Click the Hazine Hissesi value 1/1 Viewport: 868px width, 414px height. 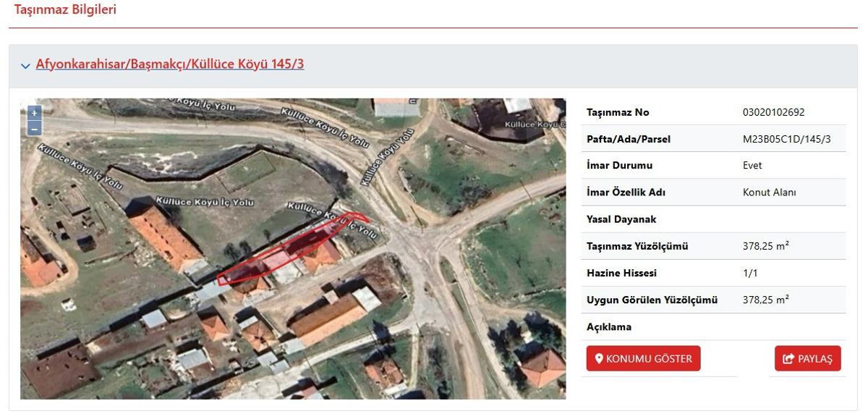(x=750, y=273)
